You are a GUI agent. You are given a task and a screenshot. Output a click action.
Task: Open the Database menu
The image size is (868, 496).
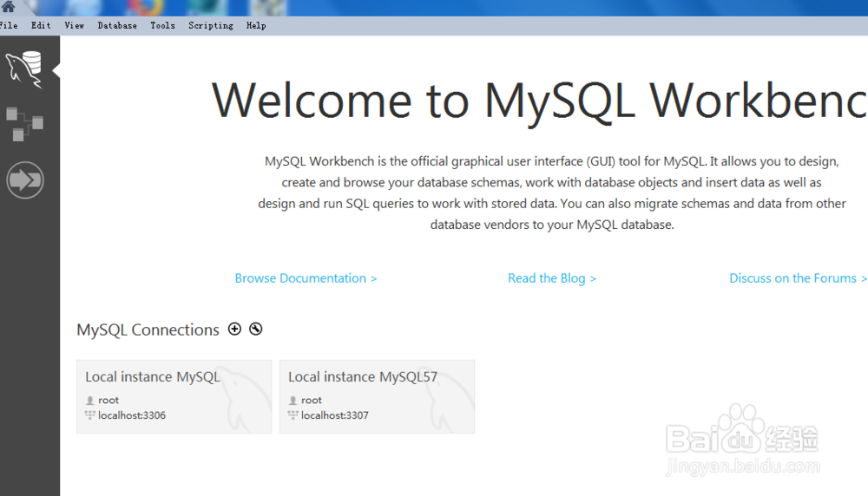tap(117, 25)
